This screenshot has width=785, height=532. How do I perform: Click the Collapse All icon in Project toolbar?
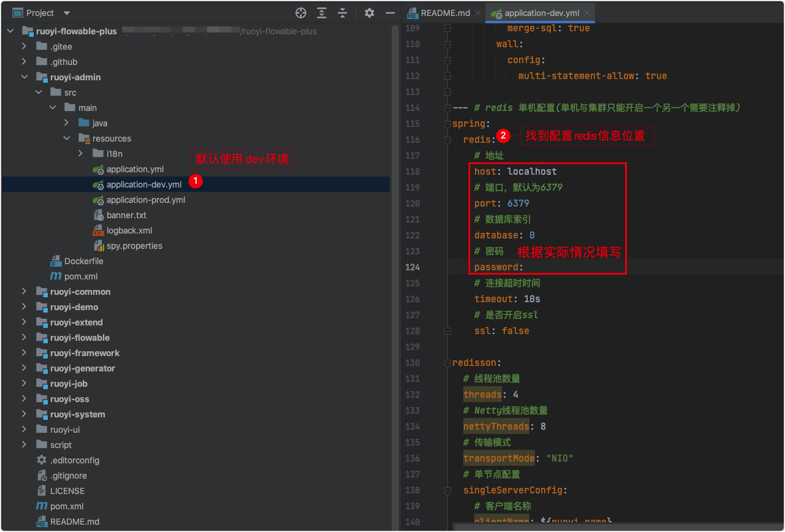343,13
